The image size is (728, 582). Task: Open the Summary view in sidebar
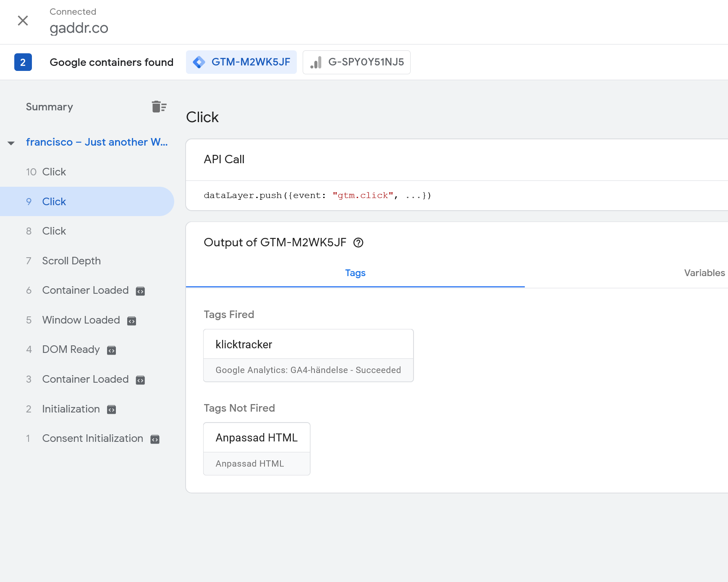50,107
